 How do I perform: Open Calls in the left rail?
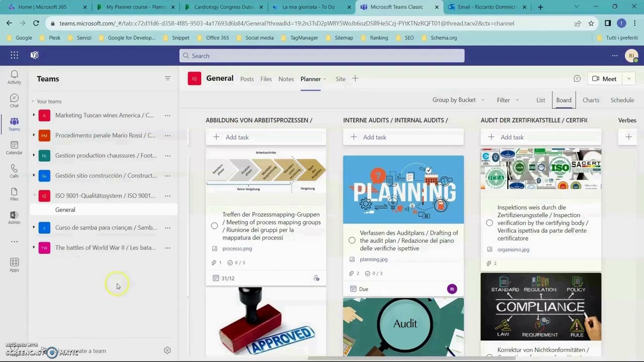[x=14, y=171]
